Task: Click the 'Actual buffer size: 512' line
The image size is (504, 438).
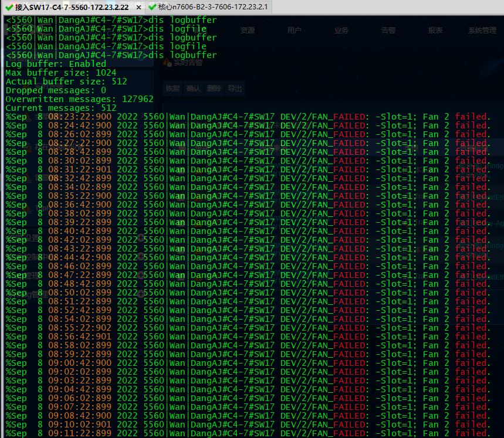Action: pyautogui.click(x=66, y=82)
